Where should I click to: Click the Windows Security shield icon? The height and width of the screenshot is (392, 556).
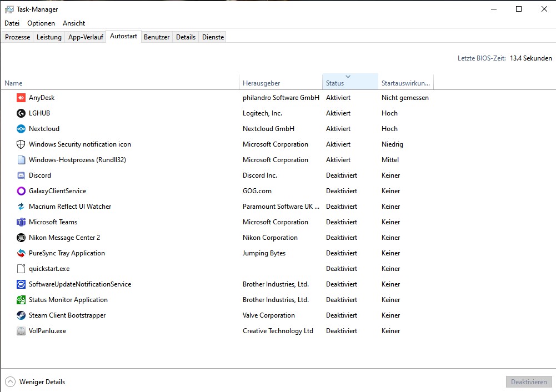21,144
